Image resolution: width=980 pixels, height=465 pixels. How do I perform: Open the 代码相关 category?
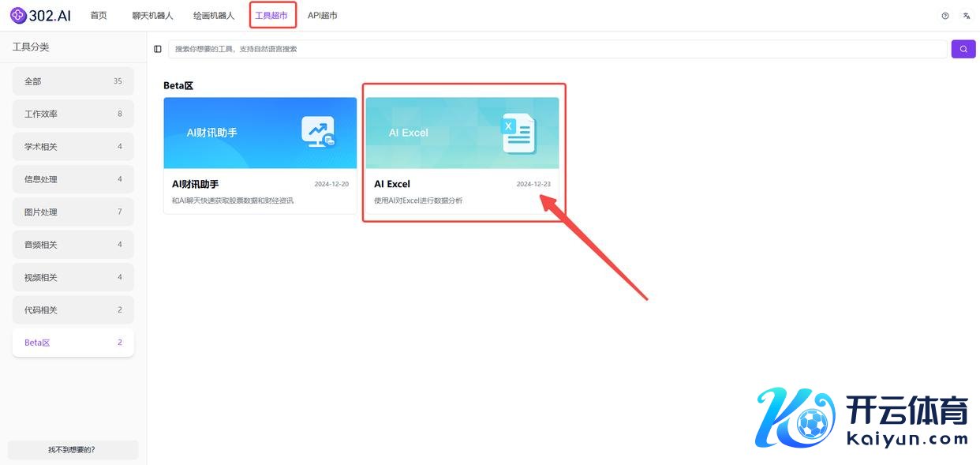pyautogui.click(x=73, y=310)
